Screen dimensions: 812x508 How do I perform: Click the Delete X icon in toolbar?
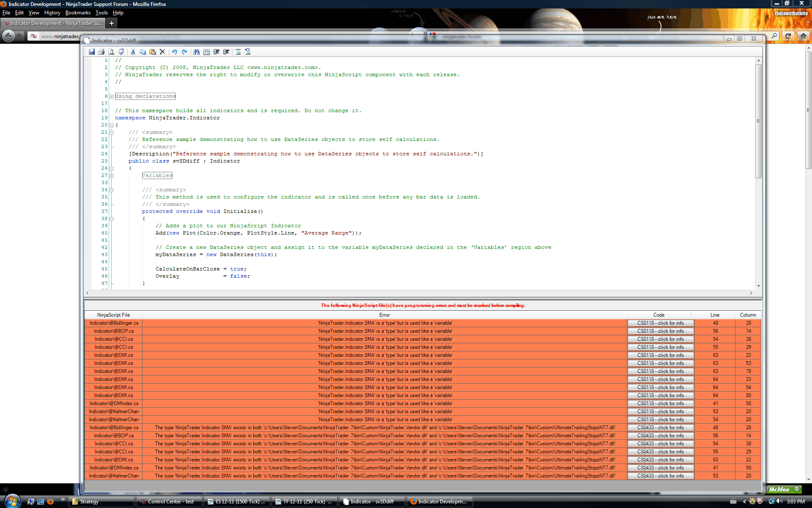[x=162, y=52]
